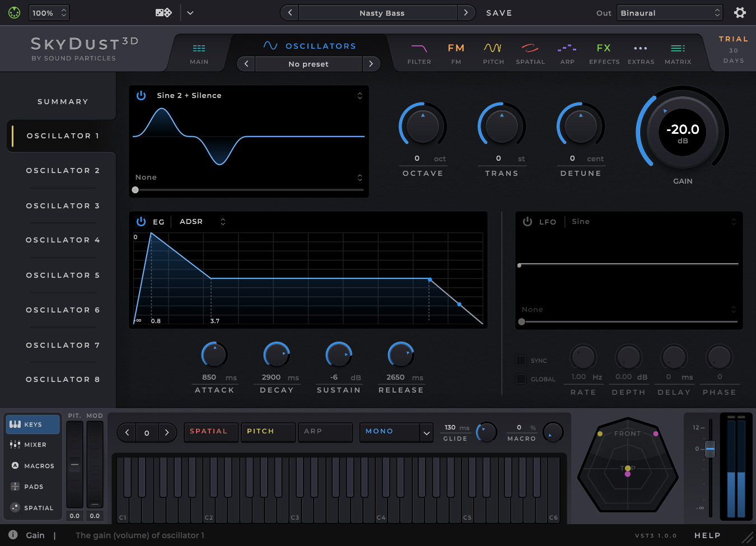Toggle the EG power button

(x=141, y=221)
